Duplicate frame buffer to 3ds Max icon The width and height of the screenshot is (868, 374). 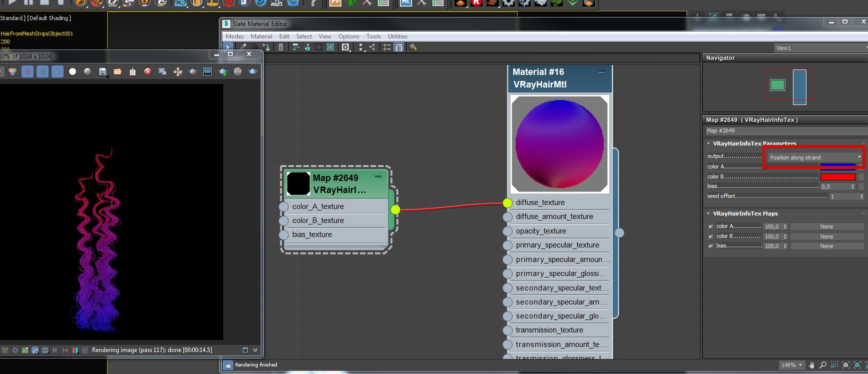163,71
